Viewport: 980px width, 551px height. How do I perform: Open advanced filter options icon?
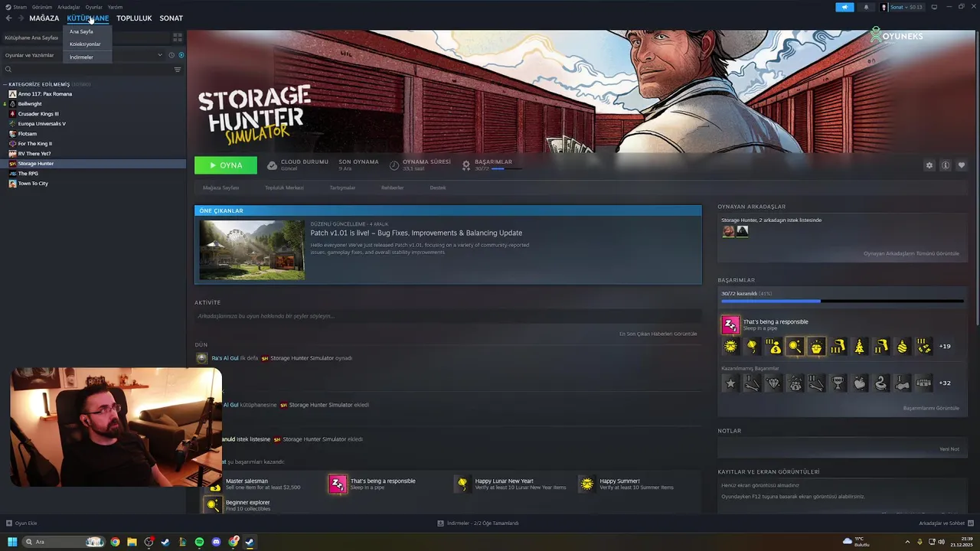(178, 70)
